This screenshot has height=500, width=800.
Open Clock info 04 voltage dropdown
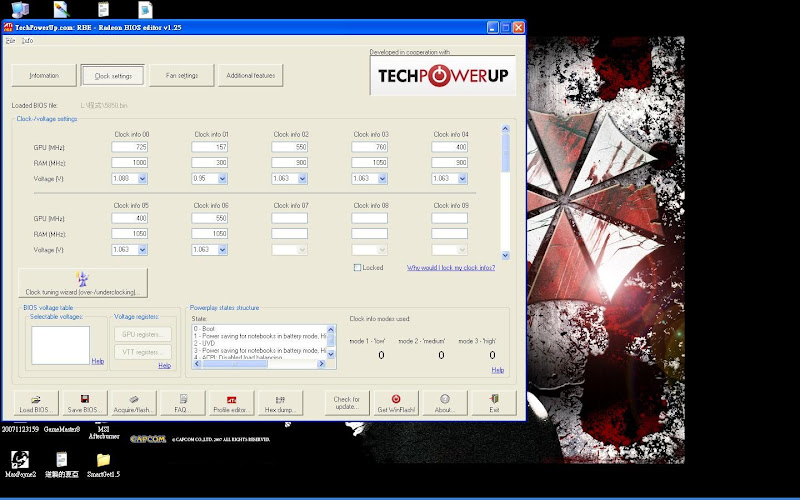pyautogui.click(x=462, y=179)
